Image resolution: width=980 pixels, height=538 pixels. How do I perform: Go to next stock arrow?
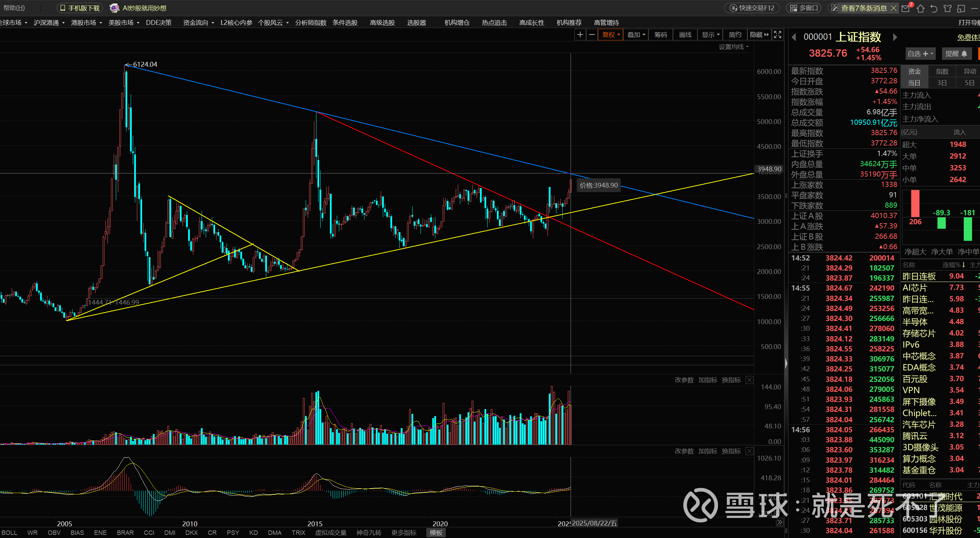[x=895, y=37]
